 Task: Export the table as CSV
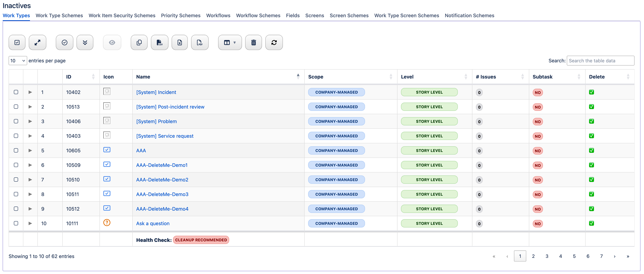pos(160,43)
